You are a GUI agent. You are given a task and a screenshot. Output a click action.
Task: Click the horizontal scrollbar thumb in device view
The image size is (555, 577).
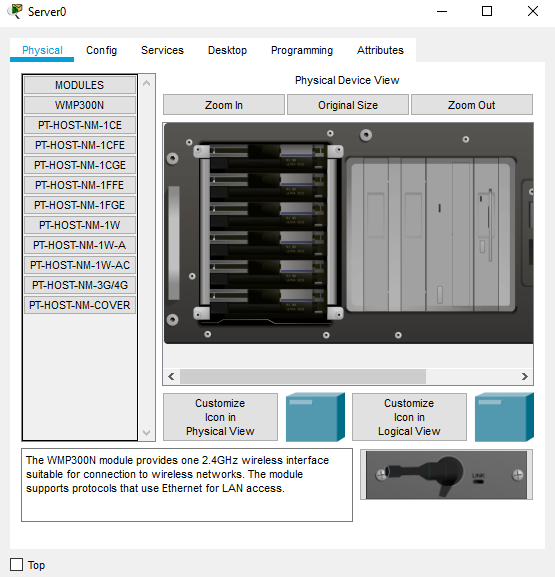tap(303, 376)
